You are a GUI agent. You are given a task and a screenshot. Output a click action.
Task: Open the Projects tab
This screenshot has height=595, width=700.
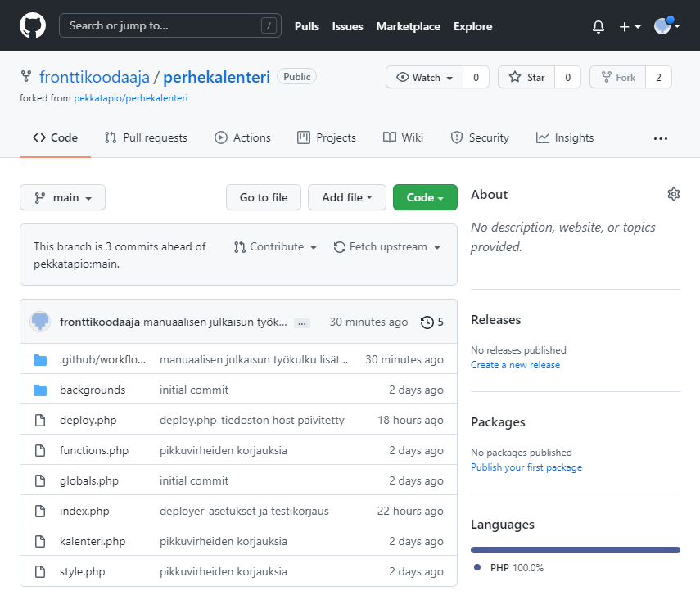pos(327,138)
